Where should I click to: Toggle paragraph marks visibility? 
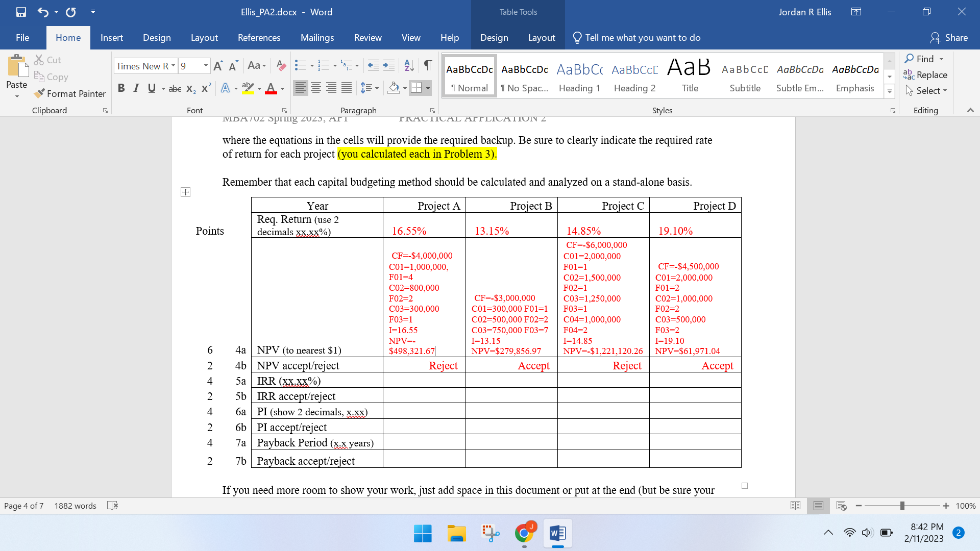point(428,65)
